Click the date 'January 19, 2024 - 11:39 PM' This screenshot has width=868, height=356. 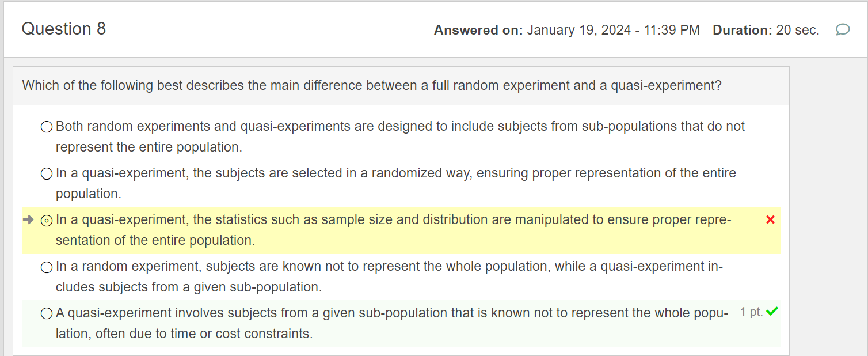(x=613, y=30)
